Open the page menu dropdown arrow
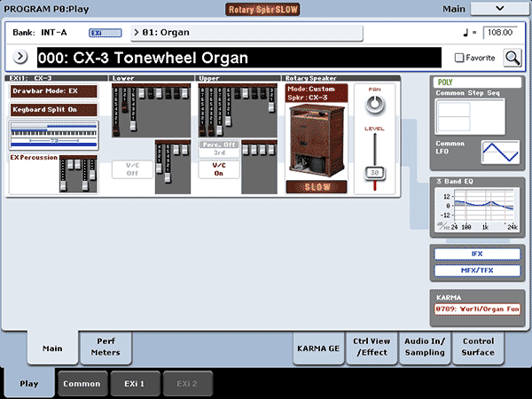Viewport: 532px width, 399px height. coord(500,8)
